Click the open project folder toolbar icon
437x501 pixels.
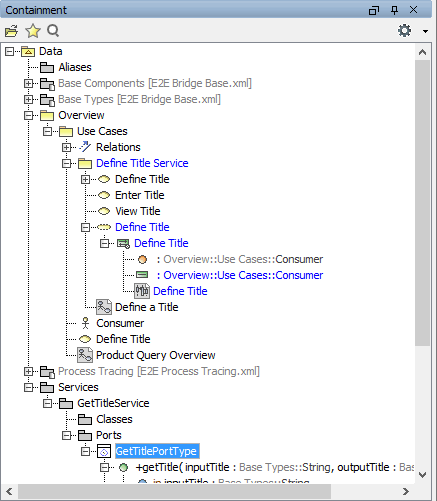[x=11, y=31]
